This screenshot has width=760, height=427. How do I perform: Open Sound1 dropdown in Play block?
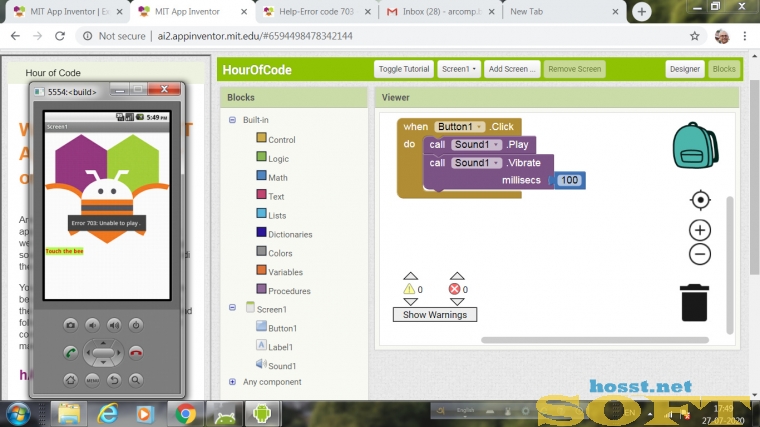point(475,144)
